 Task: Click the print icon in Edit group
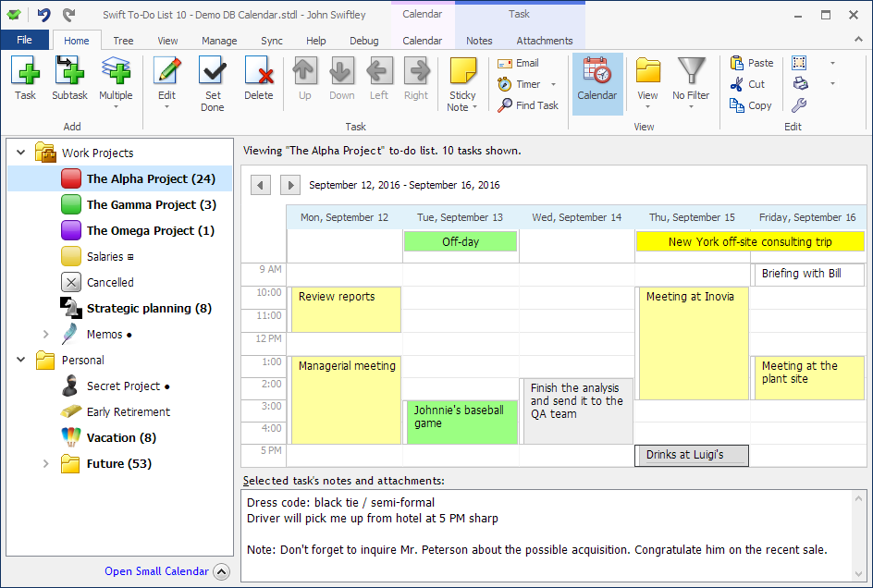pos(800,84)
